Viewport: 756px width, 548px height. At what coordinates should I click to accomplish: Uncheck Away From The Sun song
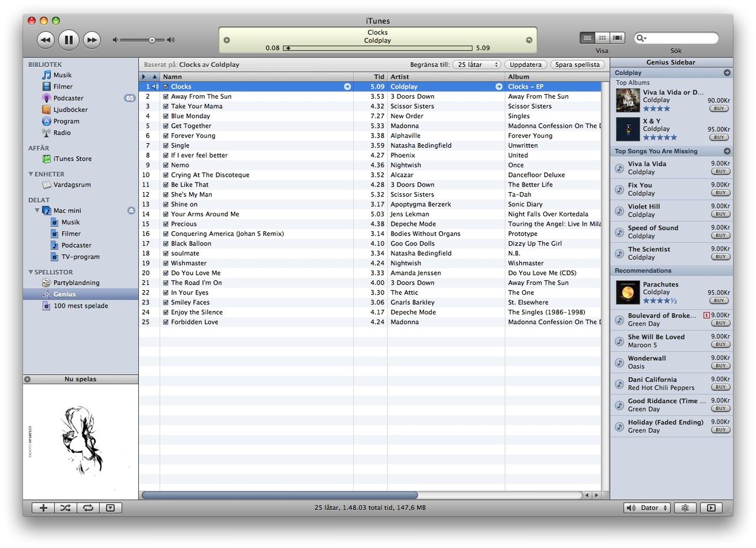coord(166,96)
